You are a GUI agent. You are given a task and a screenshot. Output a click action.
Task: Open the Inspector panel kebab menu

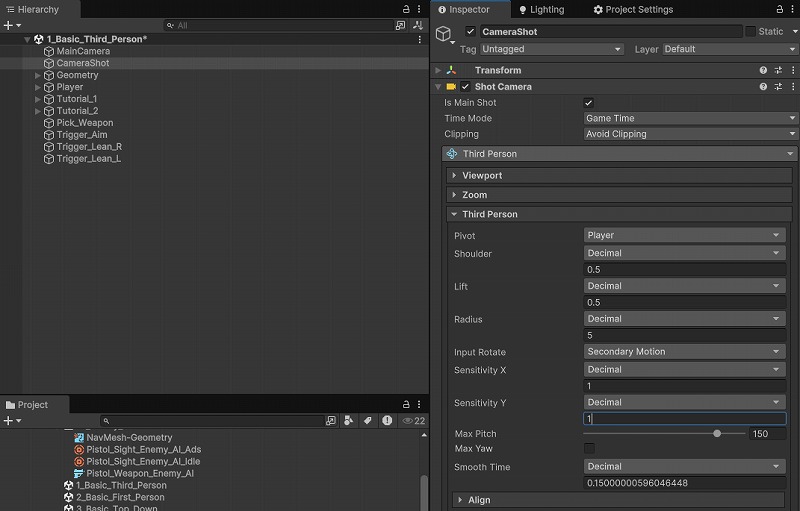click(792, 9)
